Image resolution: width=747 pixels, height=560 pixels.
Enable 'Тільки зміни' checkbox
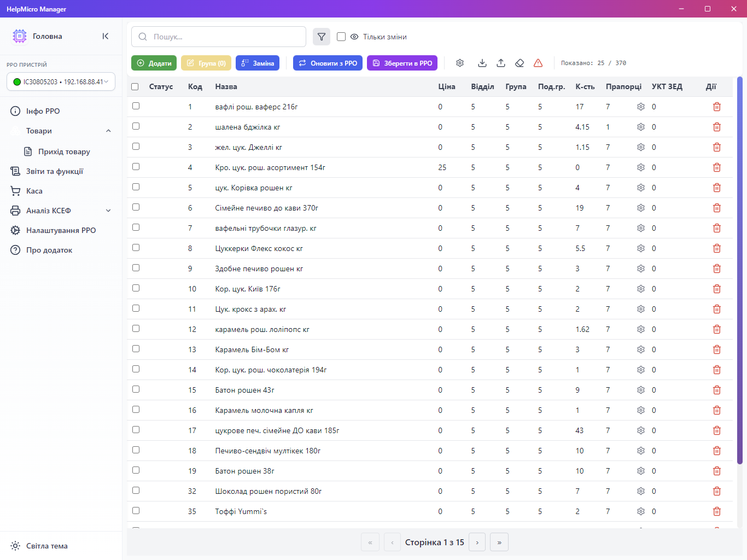(341, 37)
